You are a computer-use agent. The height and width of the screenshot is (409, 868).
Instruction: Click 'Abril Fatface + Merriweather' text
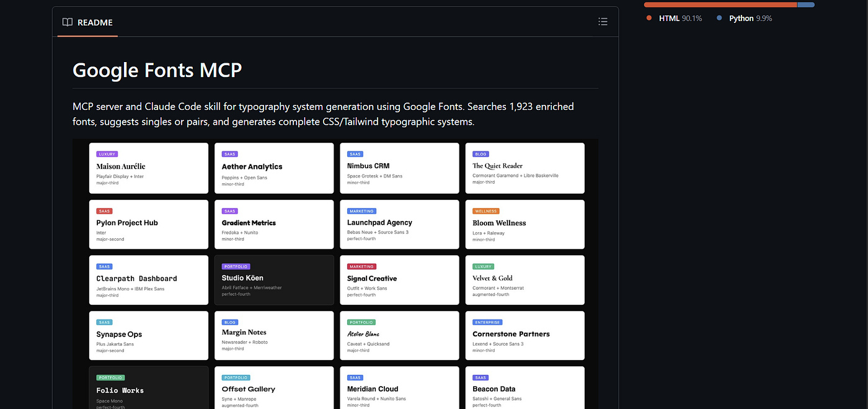point(252,288)
